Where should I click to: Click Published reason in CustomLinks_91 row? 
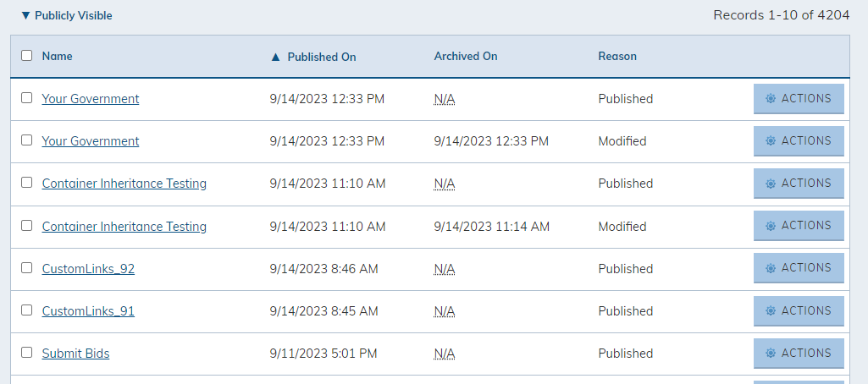click(626, 311)
